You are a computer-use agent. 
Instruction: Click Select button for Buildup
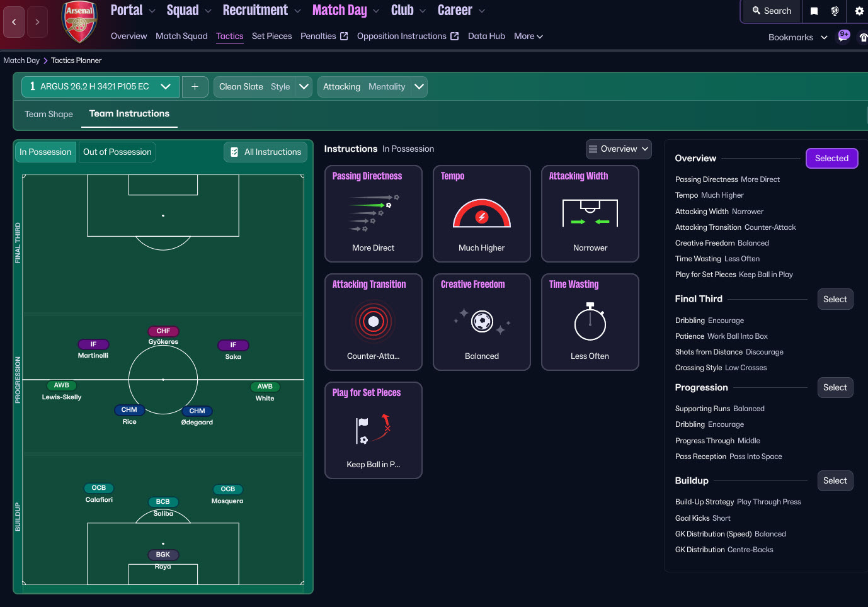835,480
